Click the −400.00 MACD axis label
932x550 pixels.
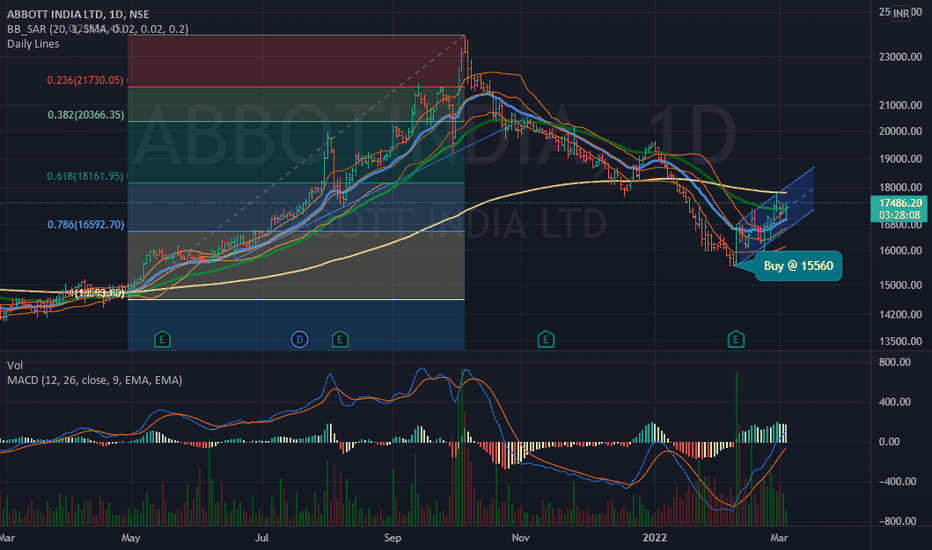coord(898,481)
